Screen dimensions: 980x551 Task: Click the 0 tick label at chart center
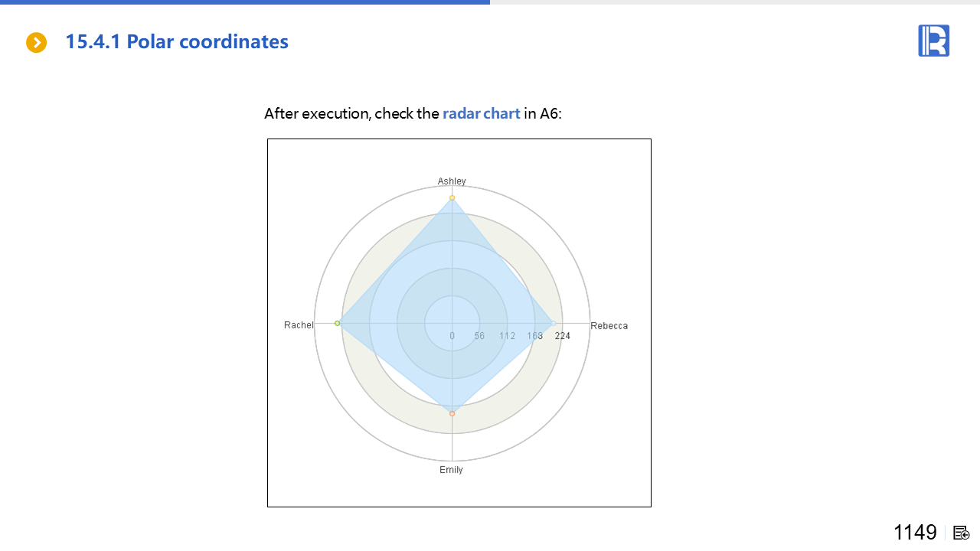[x=452, y=336]
